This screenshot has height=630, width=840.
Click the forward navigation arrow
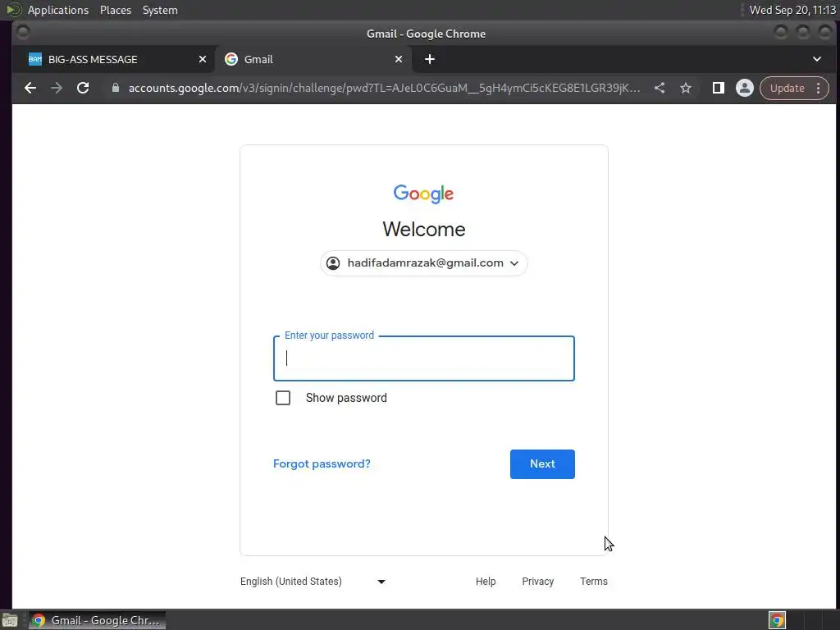point(57,88)
